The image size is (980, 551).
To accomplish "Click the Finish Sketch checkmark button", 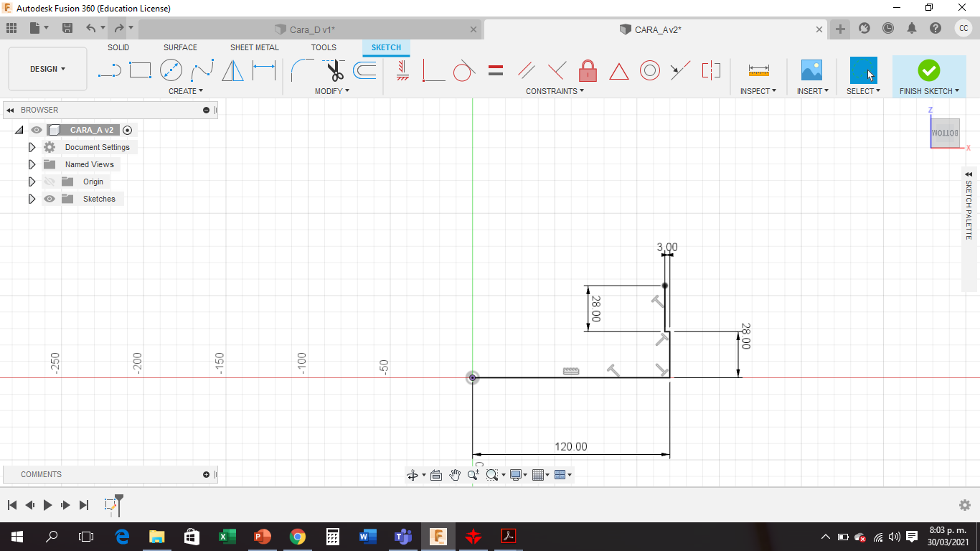I will tap(928, 70).
